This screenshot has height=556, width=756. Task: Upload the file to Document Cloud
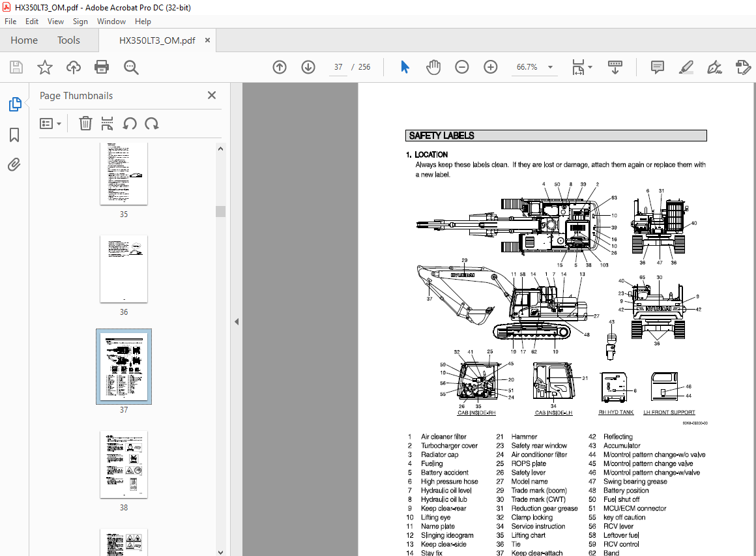click(x=73, y=67)
